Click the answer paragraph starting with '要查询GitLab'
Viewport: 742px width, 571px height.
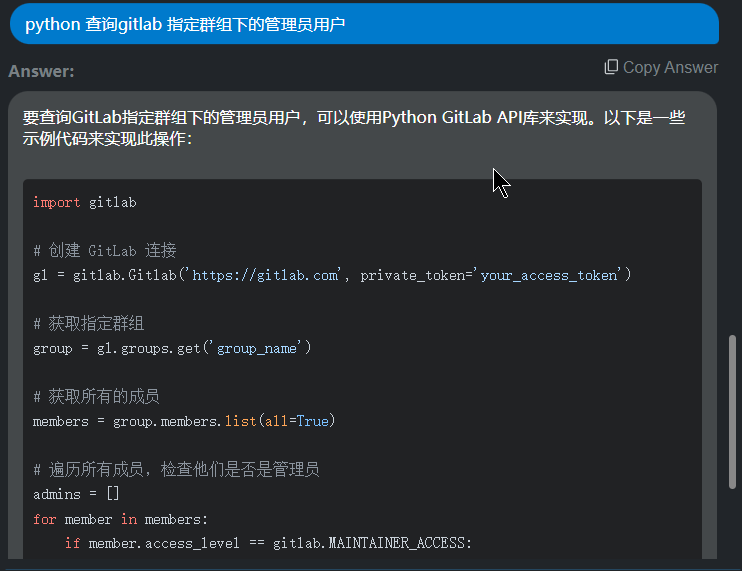(x=353, y=128)
